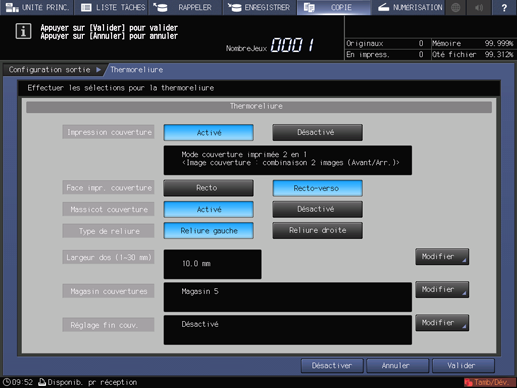Select Reliure droite binding type

click(x=317, y=231)
